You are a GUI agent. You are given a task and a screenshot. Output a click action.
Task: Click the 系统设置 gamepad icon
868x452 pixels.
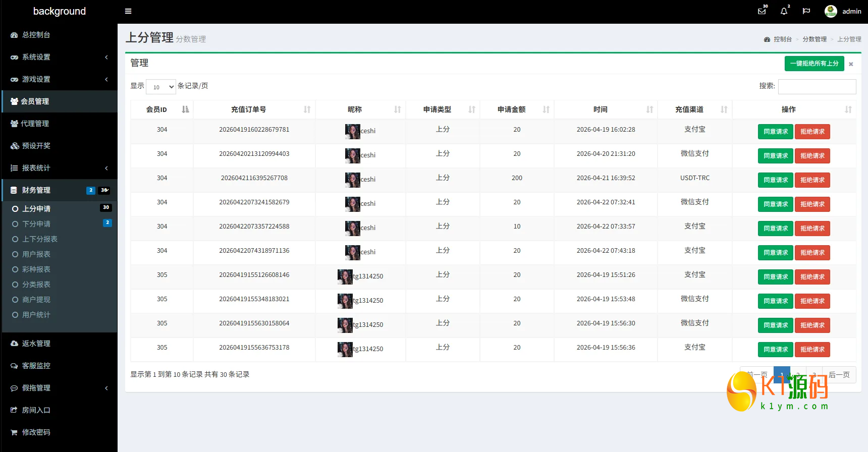click(14, 57)
